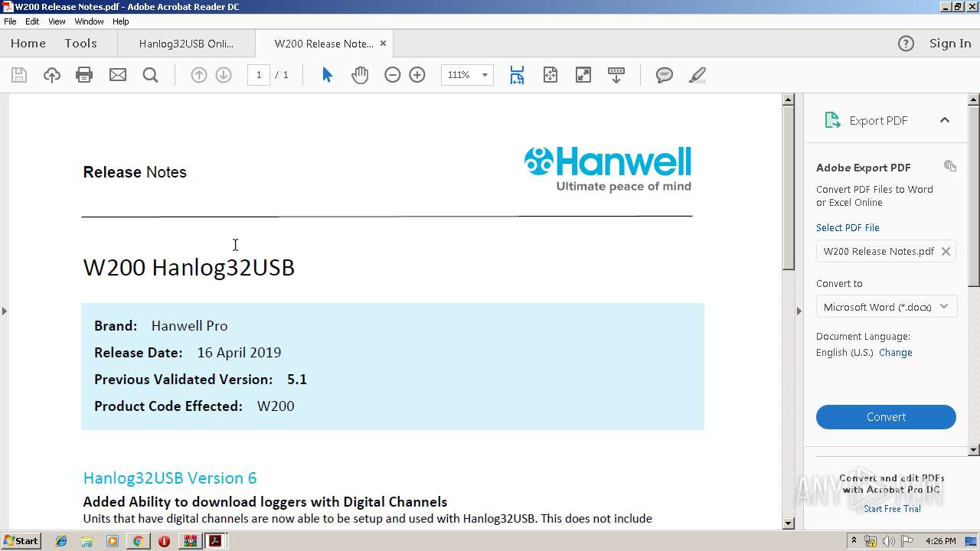Upload file to cloud icon
This screenshot has height=551, width=980.
(51, 75)
